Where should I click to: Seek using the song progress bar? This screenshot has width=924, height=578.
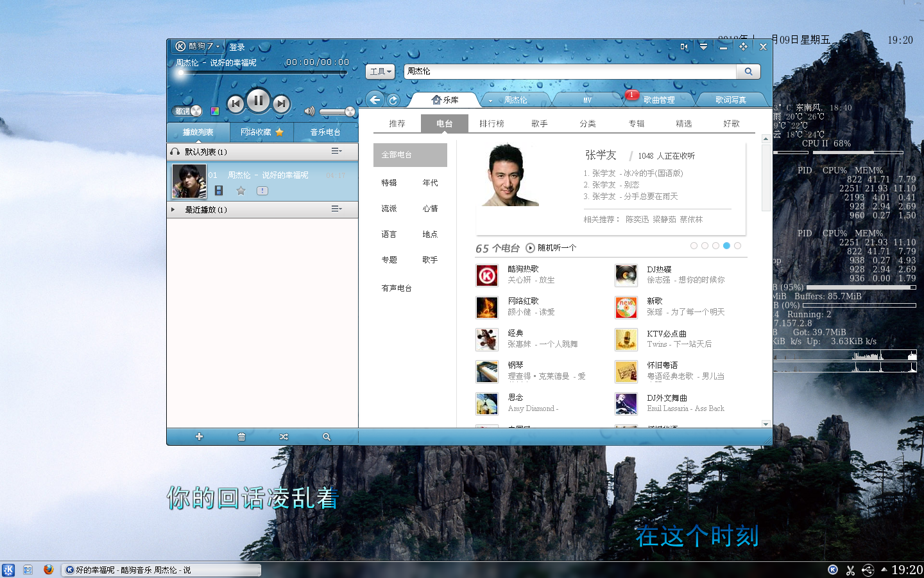coord(262,73)
